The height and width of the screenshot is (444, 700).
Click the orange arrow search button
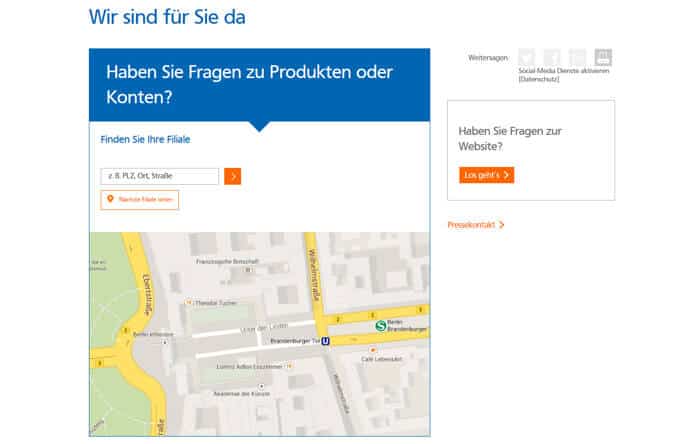[233, 176]
